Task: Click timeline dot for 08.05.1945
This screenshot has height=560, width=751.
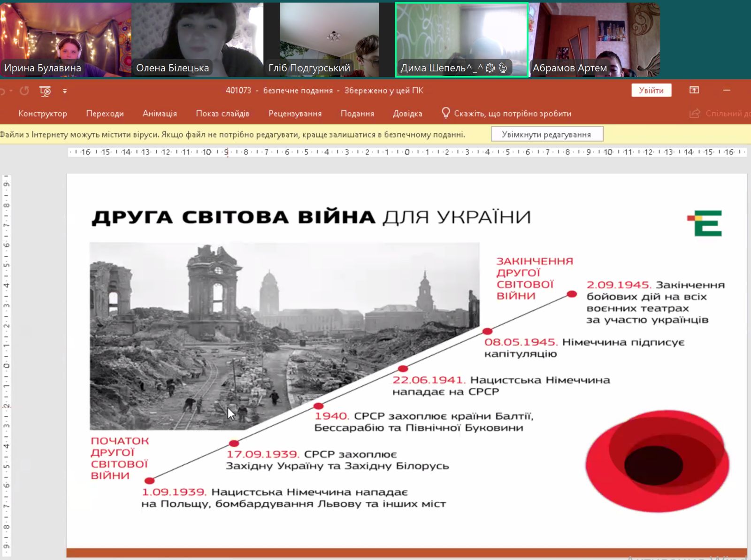Action: [x=487, y=331]
